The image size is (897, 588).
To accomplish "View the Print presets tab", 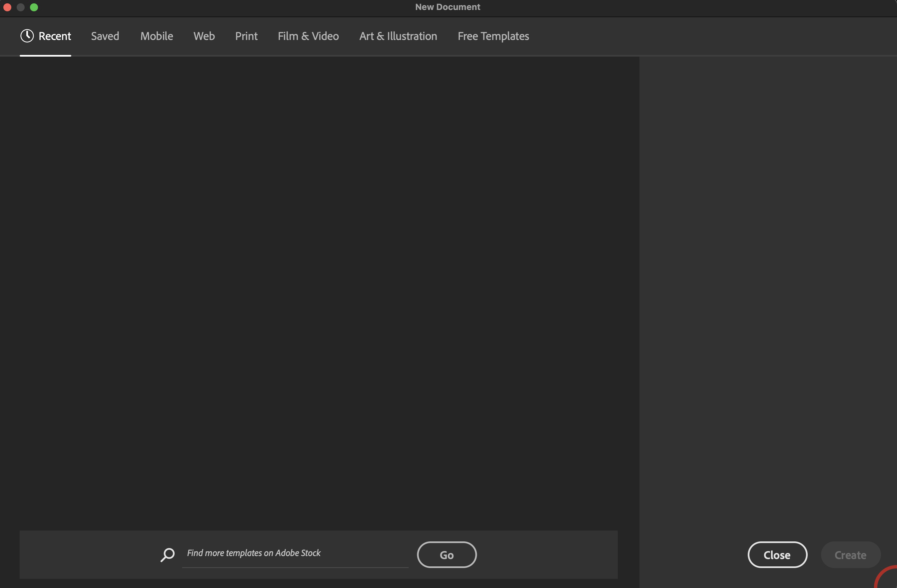I will (x=246, y=36).
